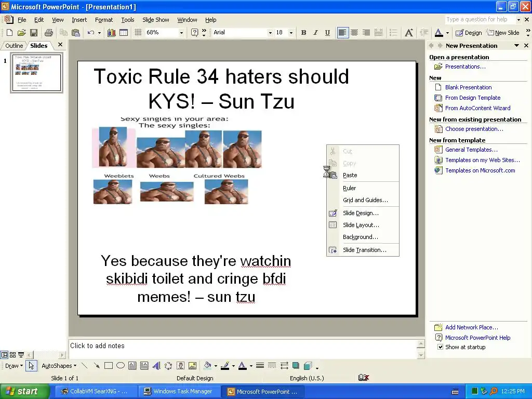Open Arrow Style options
532x399 pixels.
pyautogui.click(x=284, y=365)
